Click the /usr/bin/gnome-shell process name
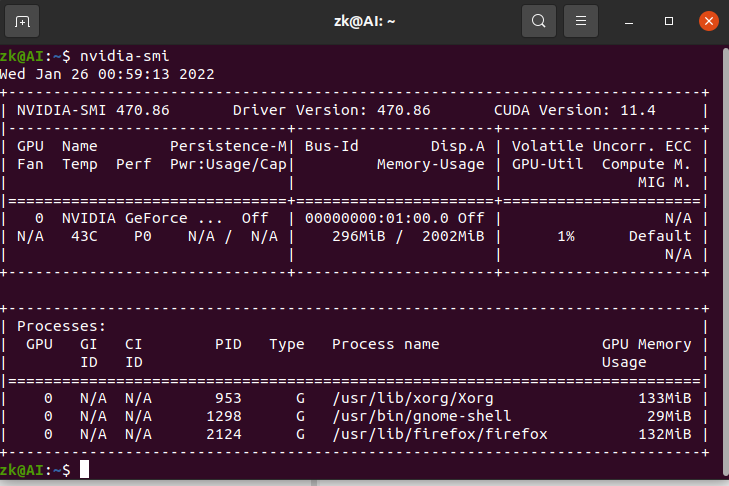Screen dimensions: 729x486 (421, 417)
